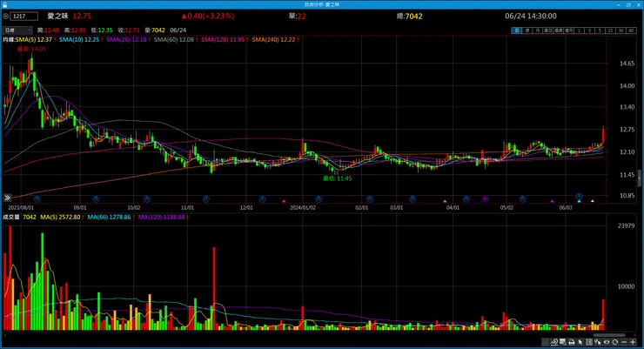The image size is (644, 349).
Task: Click the blue circle marker after 03/01
Action: tap(413, 198)
